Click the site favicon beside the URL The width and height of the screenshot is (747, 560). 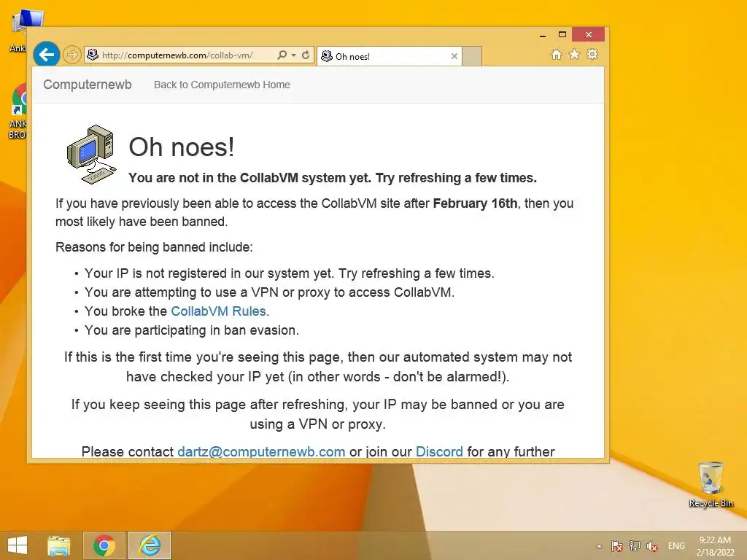click(x=93, y=55)
